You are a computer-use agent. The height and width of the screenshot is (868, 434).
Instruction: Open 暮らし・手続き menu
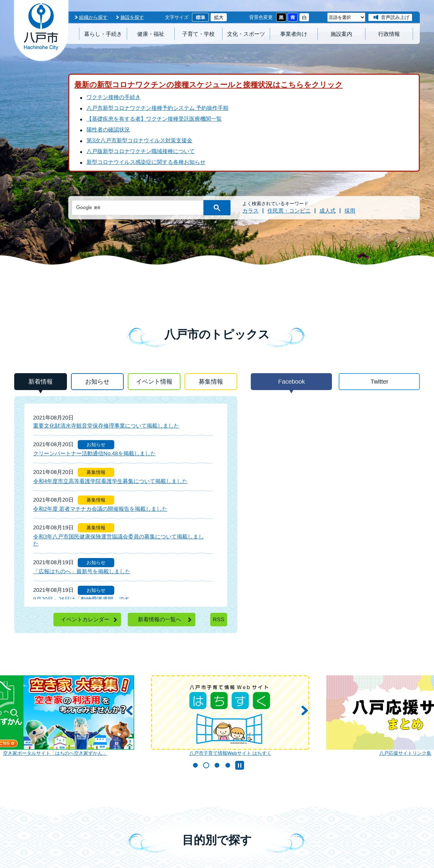click(103, 34)
